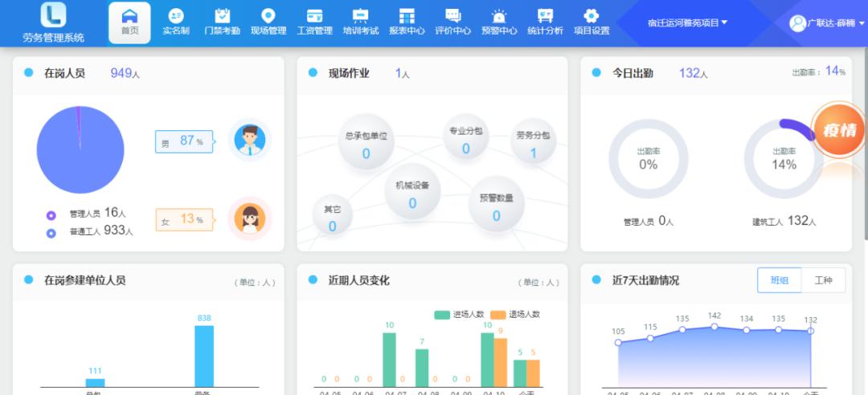868x395 pixels.
Task: Open 报表中心 report center
Action: 407,22
